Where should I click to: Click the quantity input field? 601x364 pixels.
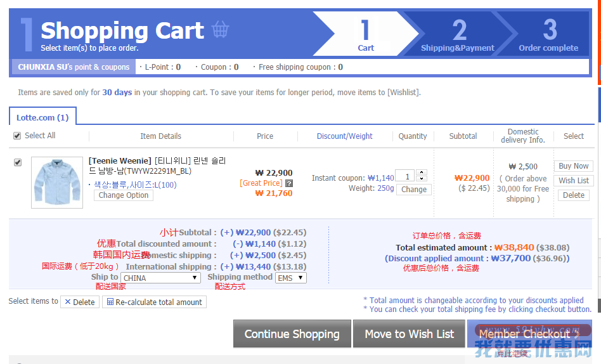pos(404,176)
